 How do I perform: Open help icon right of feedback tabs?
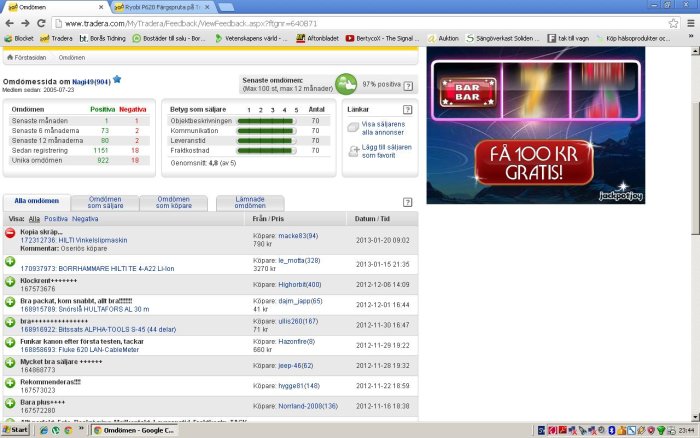408,202
